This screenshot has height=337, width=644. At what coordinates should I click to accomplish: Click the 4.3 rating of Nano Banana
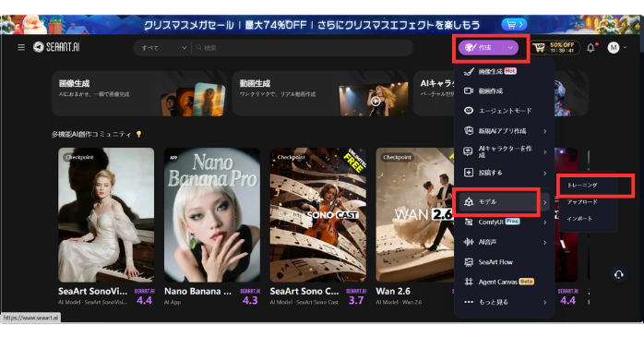click(x=250, y=300)
